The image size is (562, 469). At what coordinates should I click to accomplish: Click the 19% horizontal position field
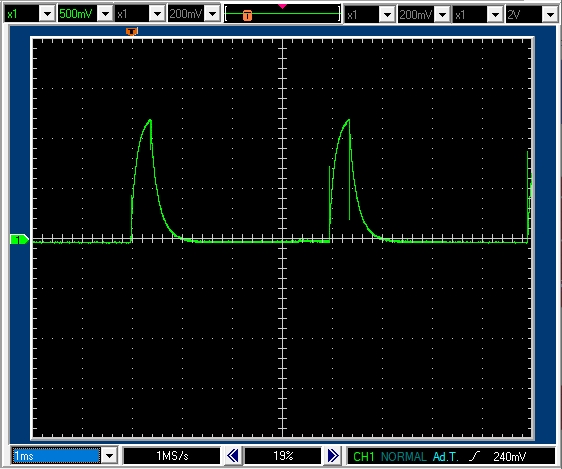point(283,456)
